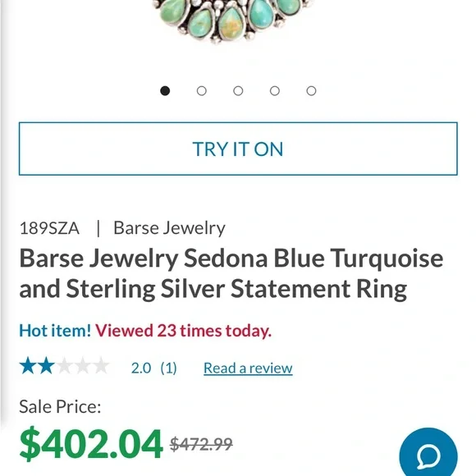Click the Read a review link
Screen dimensions: 476x476
click(x=248, y=368)
